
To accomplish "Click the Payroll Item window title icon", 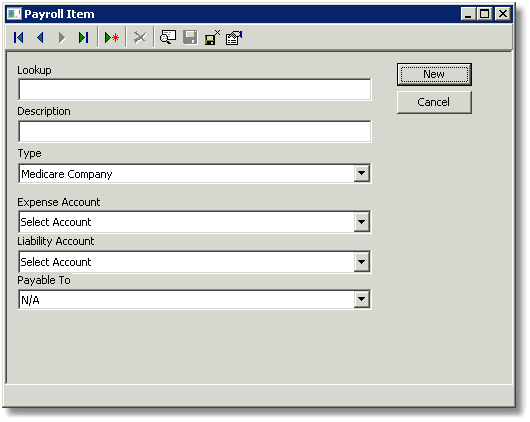I will tap(14, 14).
